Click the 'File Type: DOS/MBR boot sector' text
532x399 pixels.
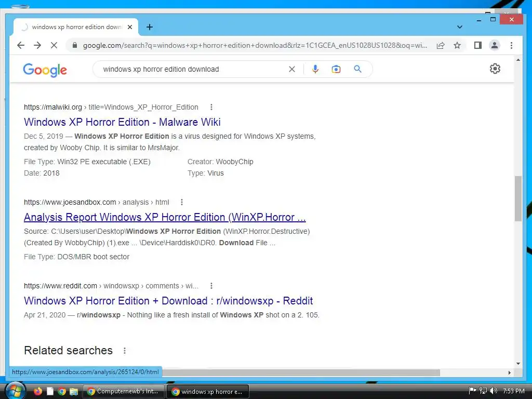[77, 257]
